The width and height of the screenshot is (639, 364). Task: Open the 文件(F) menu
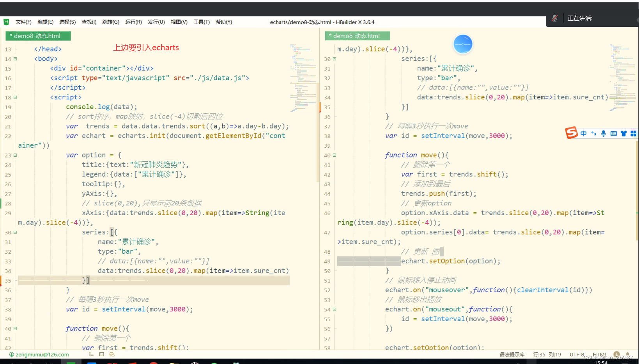coord(23,22)
